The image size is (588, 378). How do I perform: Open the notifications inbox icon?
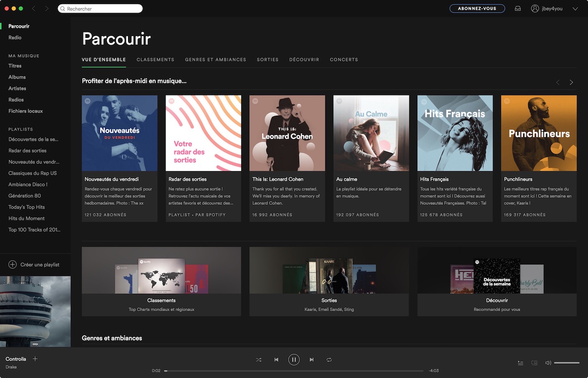tap(518, 8)
